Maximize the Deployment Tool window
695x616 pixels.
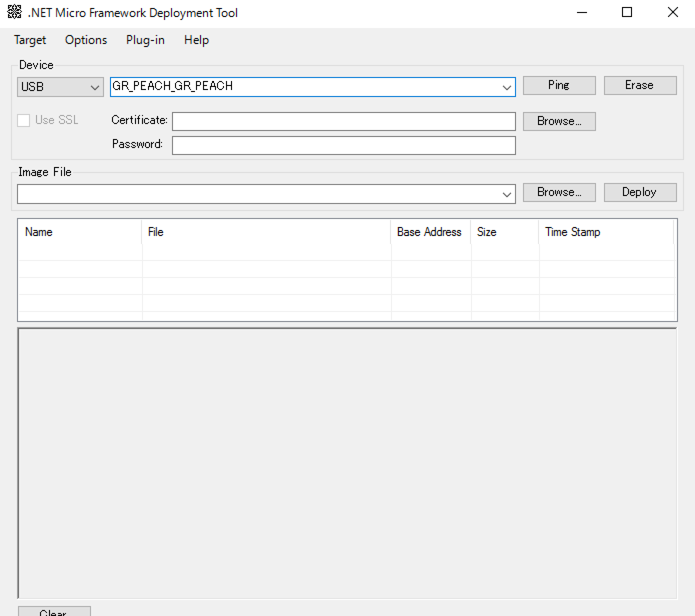pyautogui.click(x=627, y=12)
